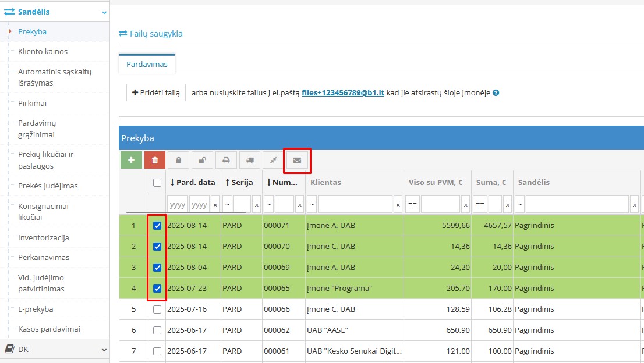The height and width of the screenshot is (363, 644).
Task: Tick the checkbox for invoice 000066
Action: point(157,309)
